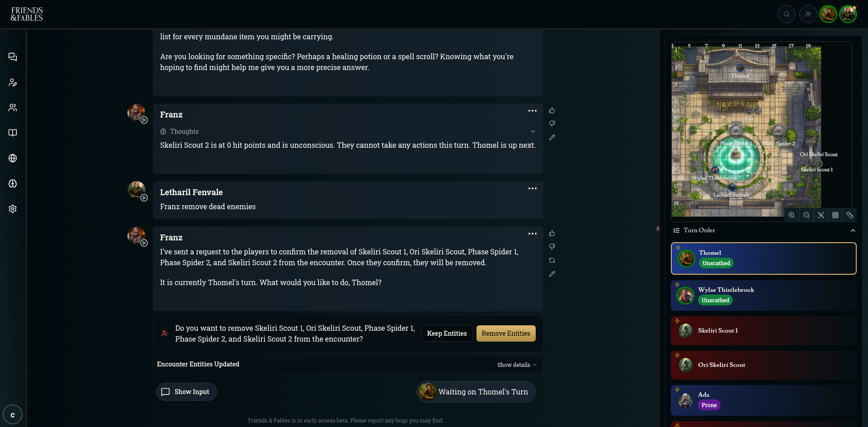Collapse the Turn Order panel

click(853, 230)
